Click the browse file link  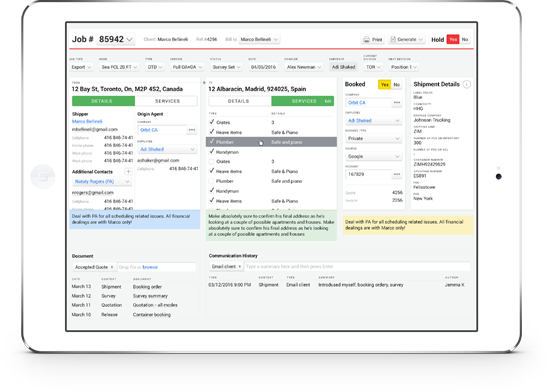click(x=150, y=267)
